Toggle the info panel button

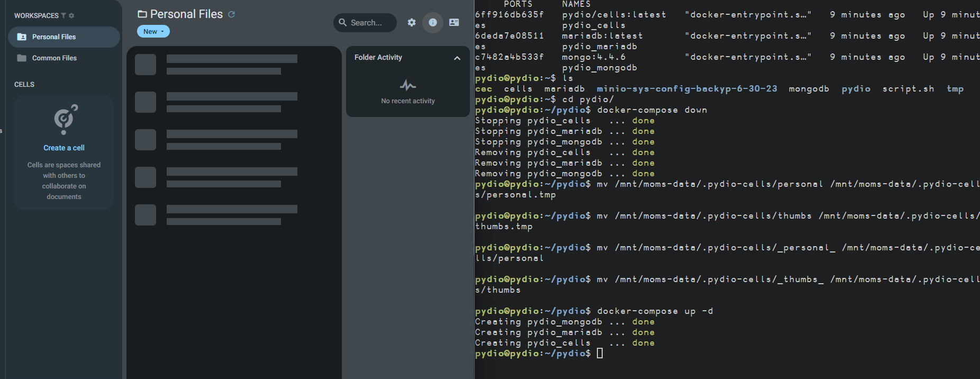tap(433, 22)
